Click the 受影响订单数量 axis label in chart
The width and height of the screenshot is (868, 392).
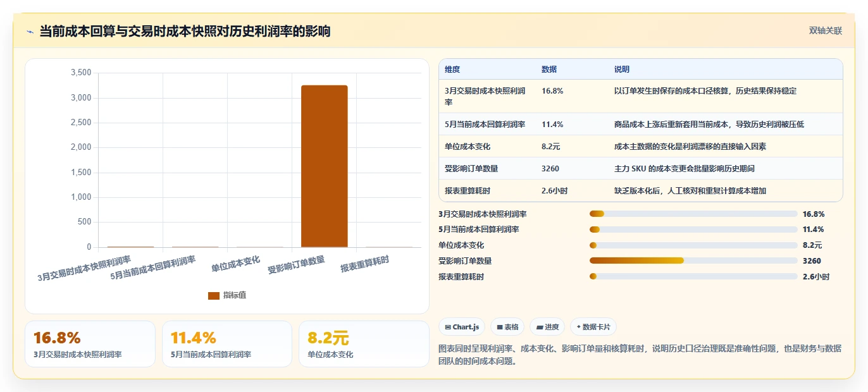(297, 265)
